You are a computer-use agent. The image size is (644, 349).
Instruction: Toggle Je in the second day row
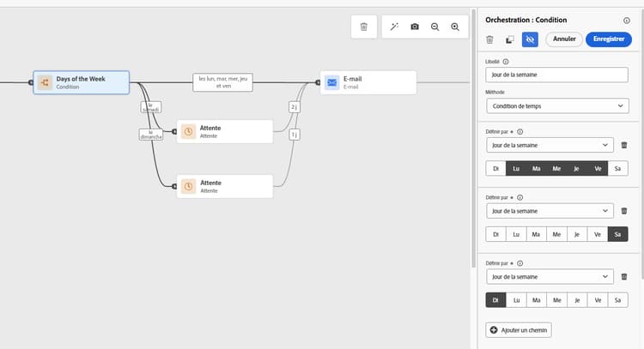click(577, 234)
